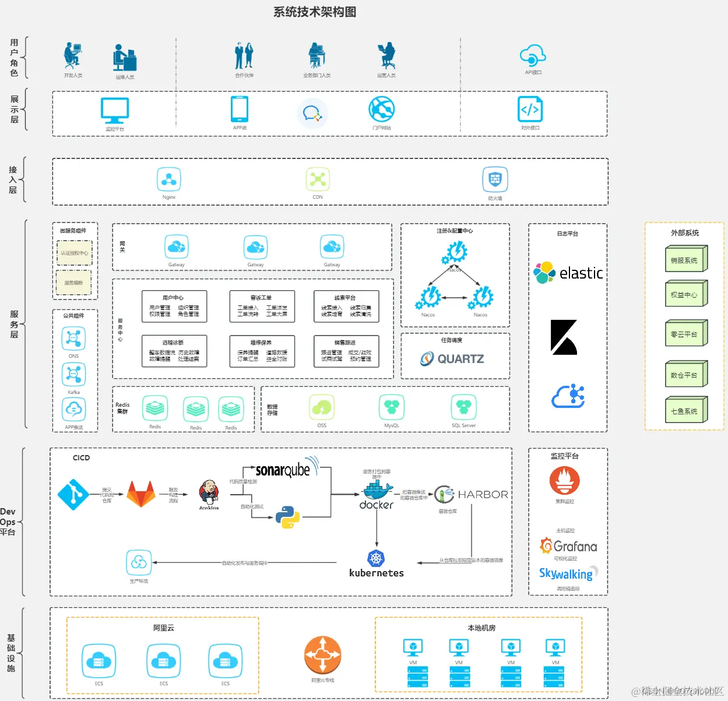Viewport: 728px width, 701px height.
Task: Click the elastic logo in 日志平台
Action: (x=568, y=273)
